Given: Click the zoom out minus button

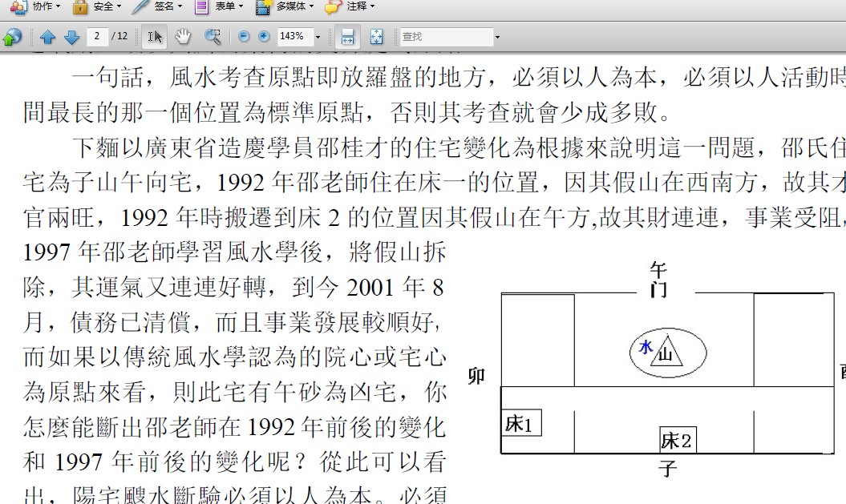Looking at the screenshot, I should tap(244, 37).
